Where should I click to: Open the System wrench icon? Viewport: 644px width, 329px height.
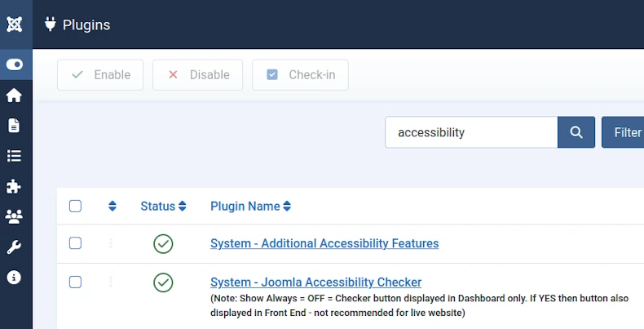14,247
